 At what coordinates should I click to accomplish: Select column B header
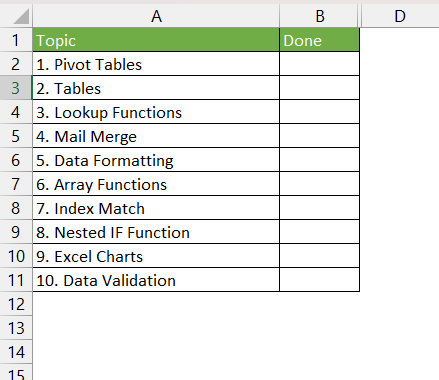pyautogui.click(x=319, y=16)
